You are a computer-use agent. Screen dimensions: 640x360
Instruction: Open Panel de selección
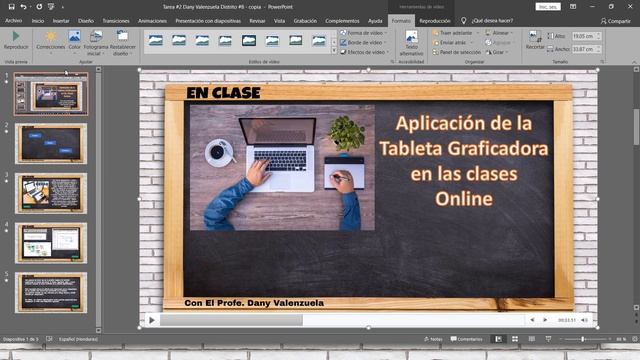456,52
